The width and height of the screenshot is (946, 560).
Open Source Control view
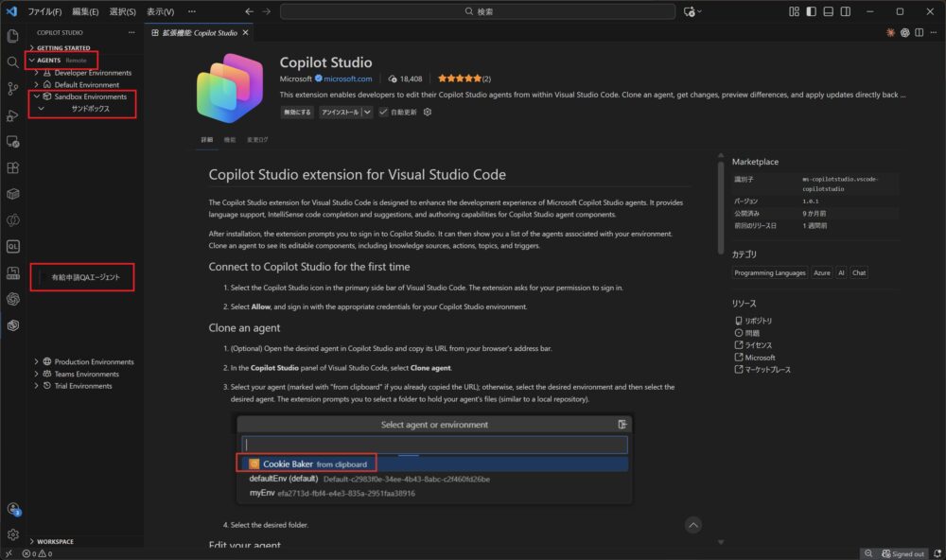pos(12,88)
